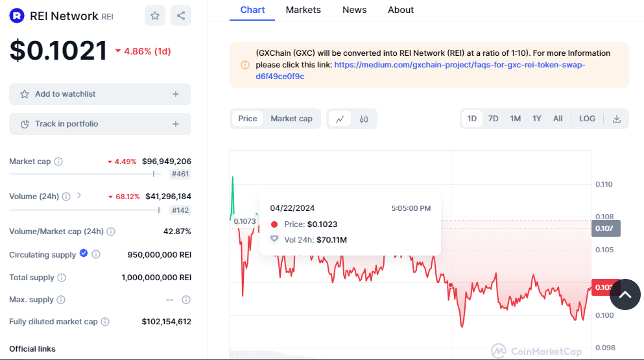Click the 4.86% (1d) change indicator

[x=143, y=51]
